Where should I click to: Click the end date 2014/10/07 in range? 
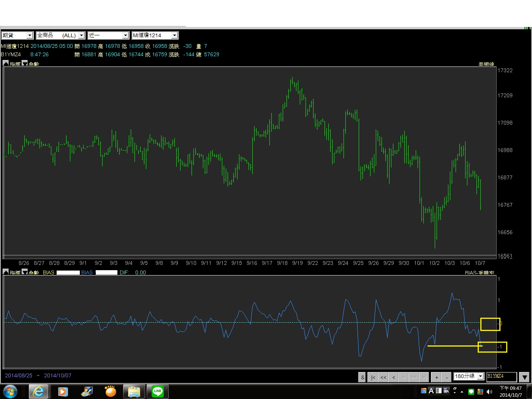[x=58, y=375]
